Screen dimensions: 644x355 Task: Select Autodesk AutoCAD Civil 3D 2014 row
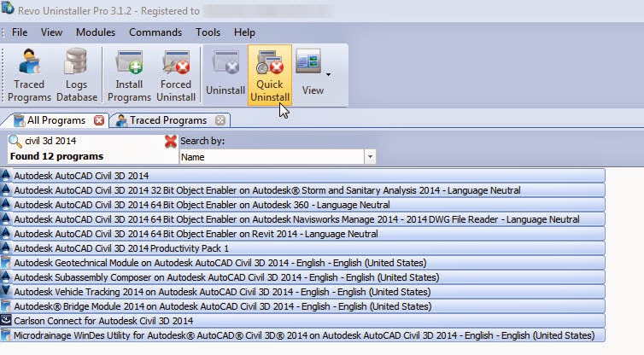pos(302,176)
